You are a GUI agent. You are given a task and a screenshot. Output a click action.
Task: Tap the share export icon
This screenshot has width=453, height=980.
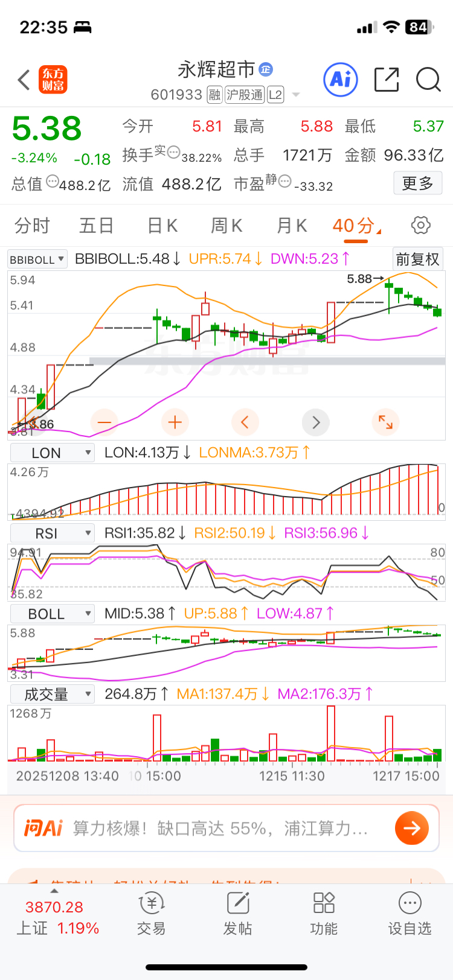pyautogui.click(x=387, y=79)
